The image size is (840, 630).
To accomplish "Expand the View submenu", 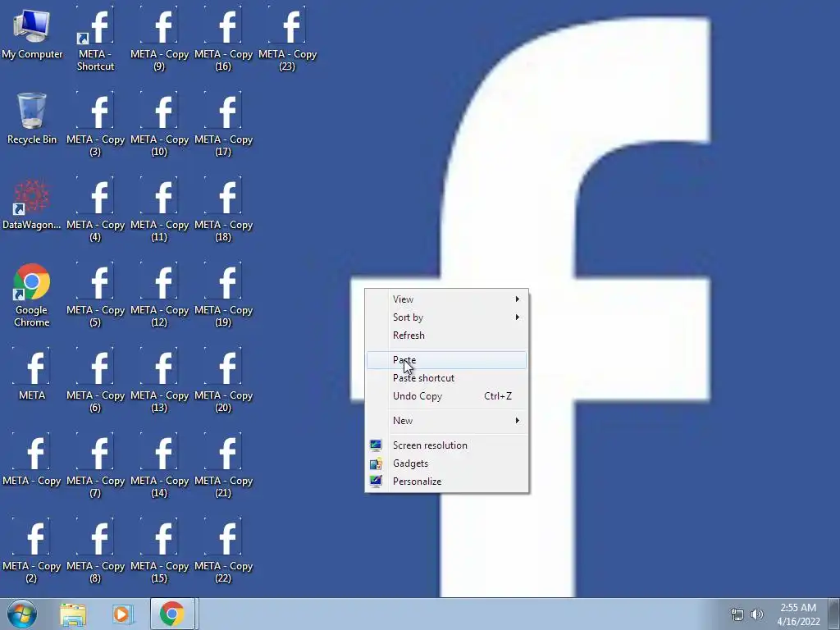I will tap(446, 299).
